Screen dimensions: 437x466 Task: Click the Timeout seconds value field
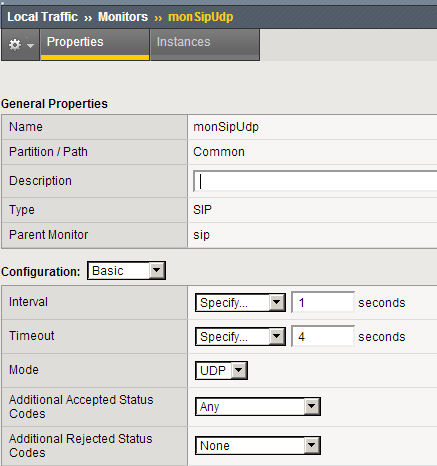pos(323,336)
